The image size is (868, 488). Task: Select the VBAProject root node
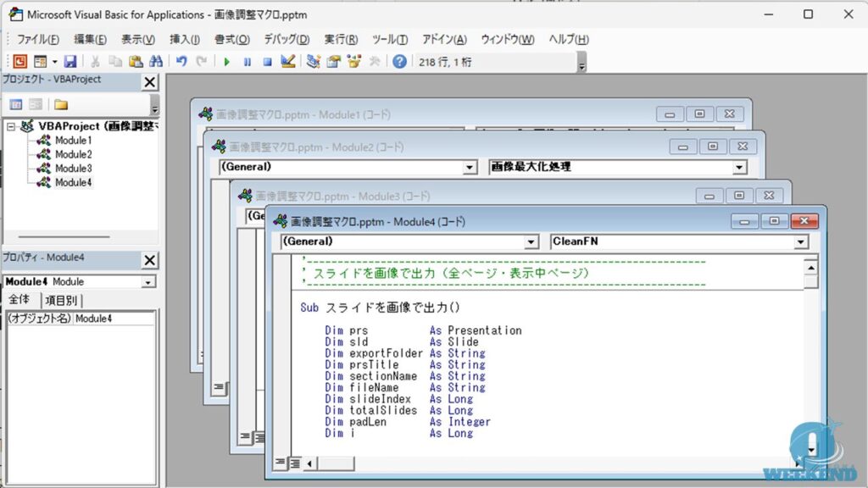pos(98,126)
